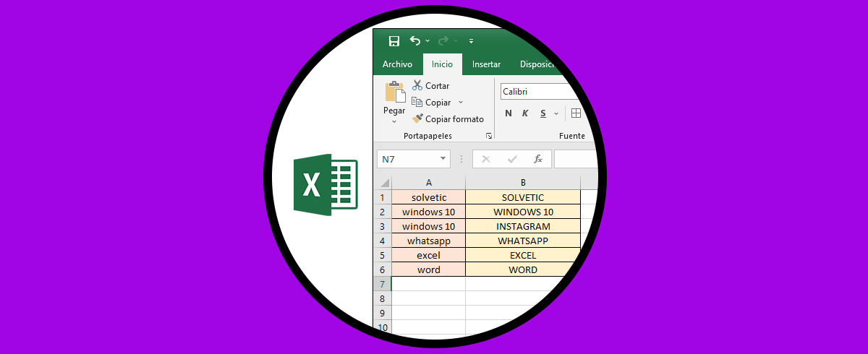Select column B header
This screenshot has width=868, height=354.
click(523, 183)
